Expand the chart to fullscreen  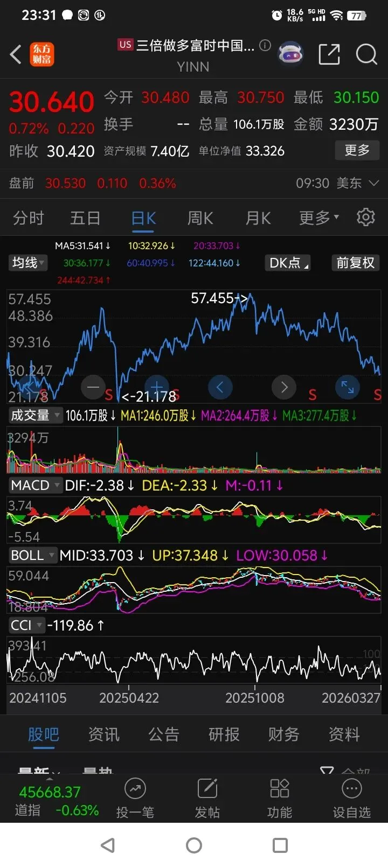(347, 387)
